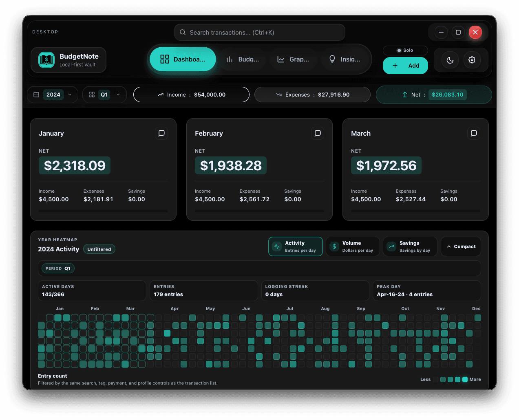519x420 pixels.
Task: Open the Dashboard tab
Action: [183, 59]
